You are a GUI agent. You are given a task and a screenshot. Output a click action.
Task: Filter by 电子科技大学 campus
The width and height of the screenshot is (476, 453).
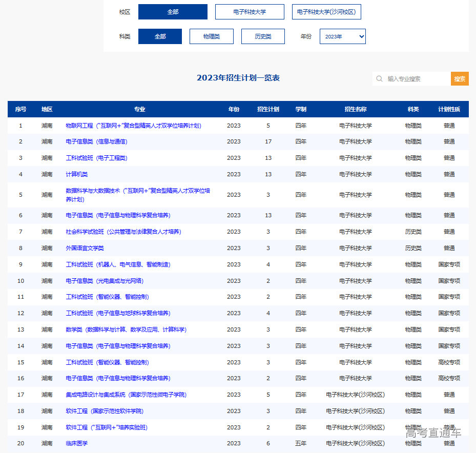point(250,12)
